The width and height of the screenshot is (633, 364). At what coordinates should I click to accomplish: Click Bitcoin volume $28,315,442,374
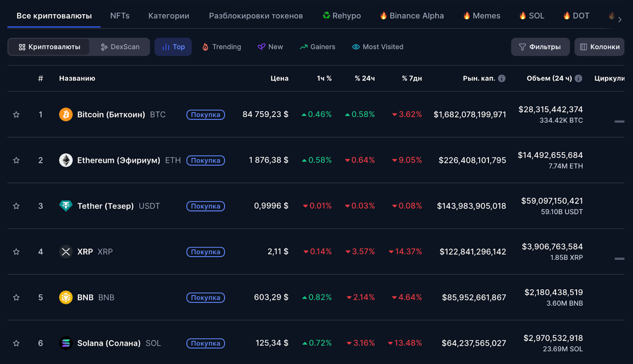coord(551,109)
